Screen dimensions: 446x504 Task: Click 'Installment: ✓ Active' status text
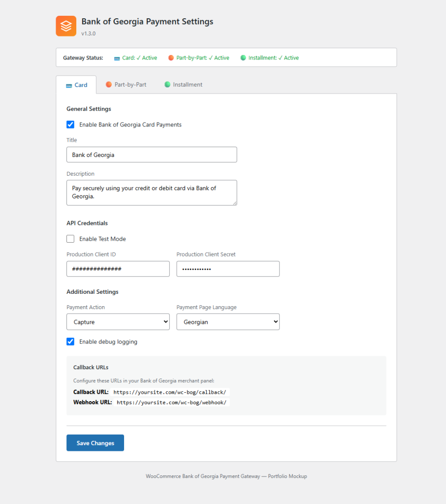(274, 58)
